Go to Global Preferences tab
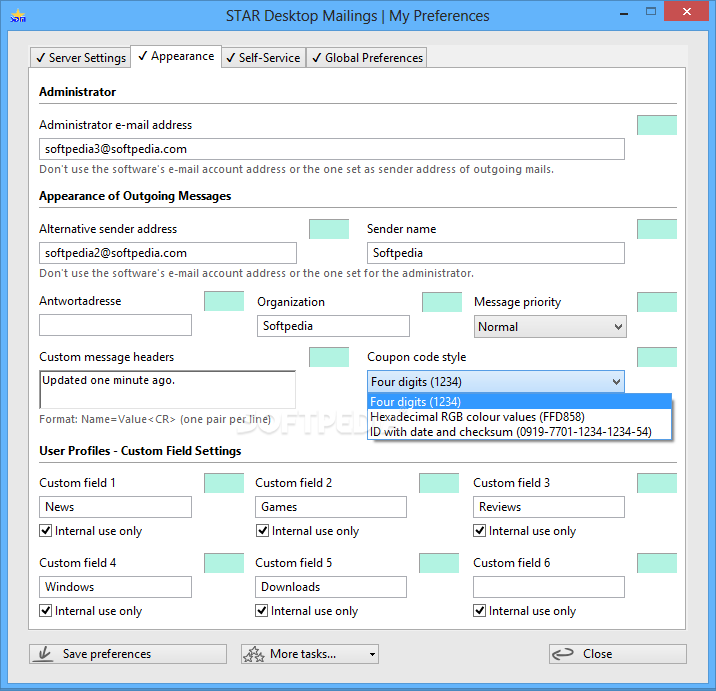This screenshot has height=691, width=716. 367,58
